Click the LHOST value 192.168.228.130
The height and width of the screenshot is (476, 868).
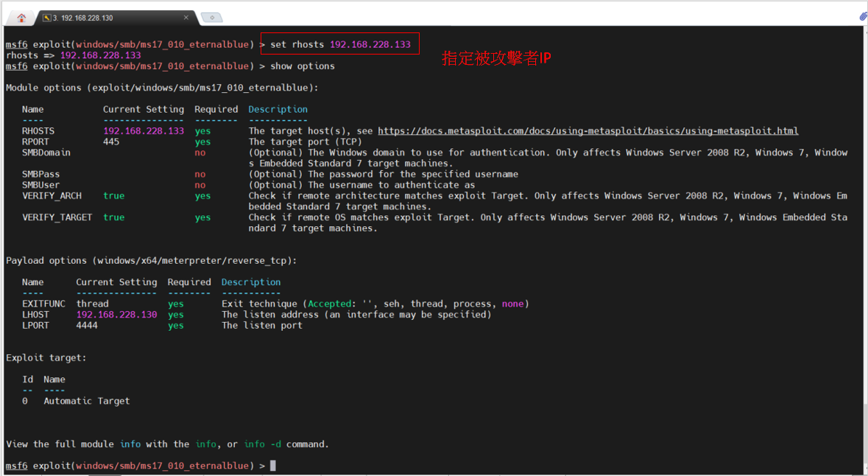tap(116, 315)
